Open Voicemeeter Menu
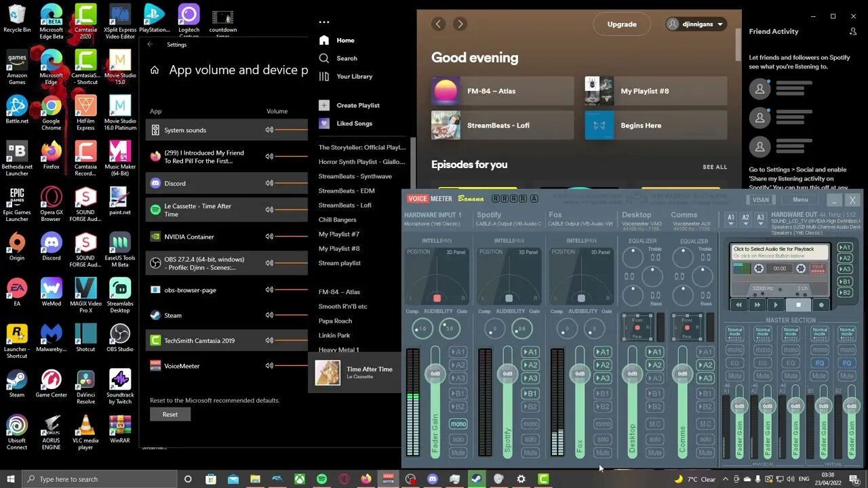Viewport: 868px width, 488px height. (800, 200)
